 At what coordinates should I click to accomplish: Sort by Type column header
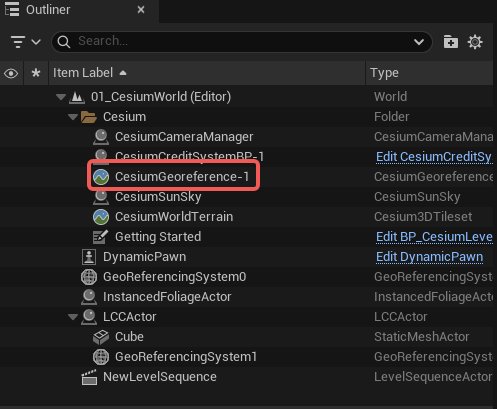[429, 73]
